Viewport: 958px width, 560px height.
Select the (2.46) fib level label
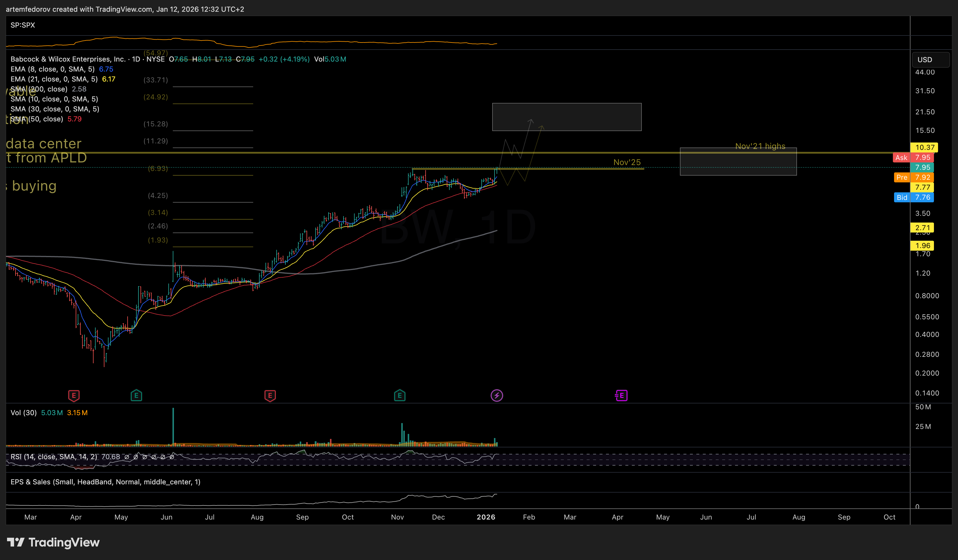point(158,226)
